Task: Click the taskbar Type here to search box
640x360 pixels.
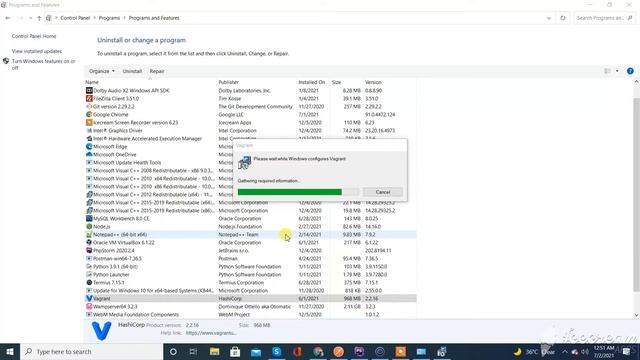Action: coord(92,351)
